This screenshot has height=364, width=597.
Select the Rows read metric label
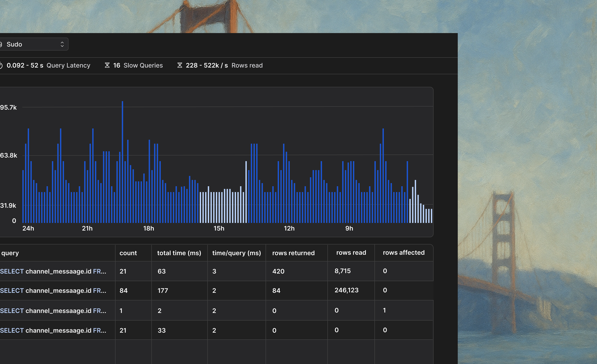pos(247,65)
